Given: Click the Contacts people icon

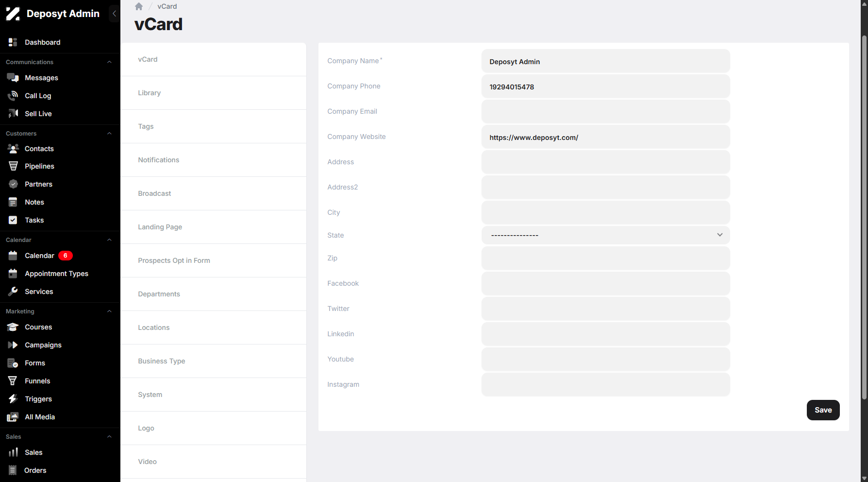Looking at the screenshot, I should pos(13,149).
